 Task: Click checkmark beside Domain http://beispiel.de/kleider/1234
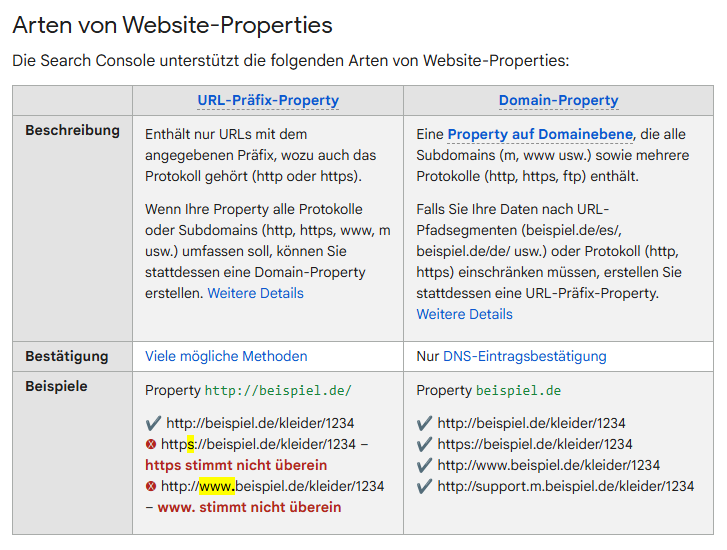point(424,423)
